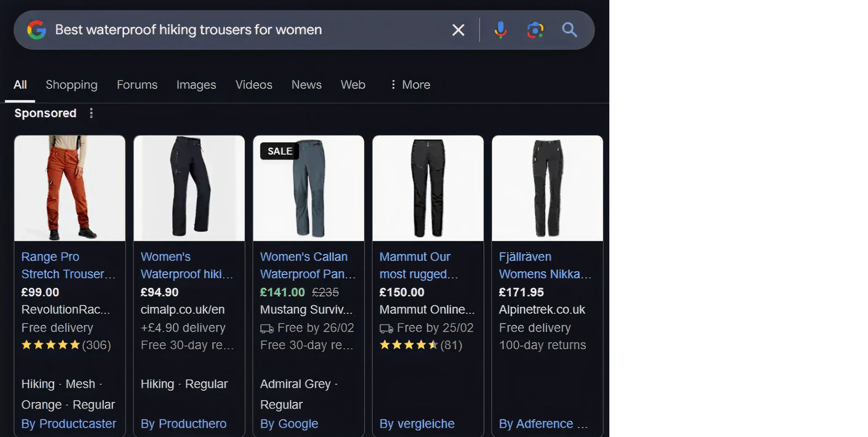Switch to the Web tab
Image resolution: width=868 pixels, height=437 pixels.
tap(353, 85)
